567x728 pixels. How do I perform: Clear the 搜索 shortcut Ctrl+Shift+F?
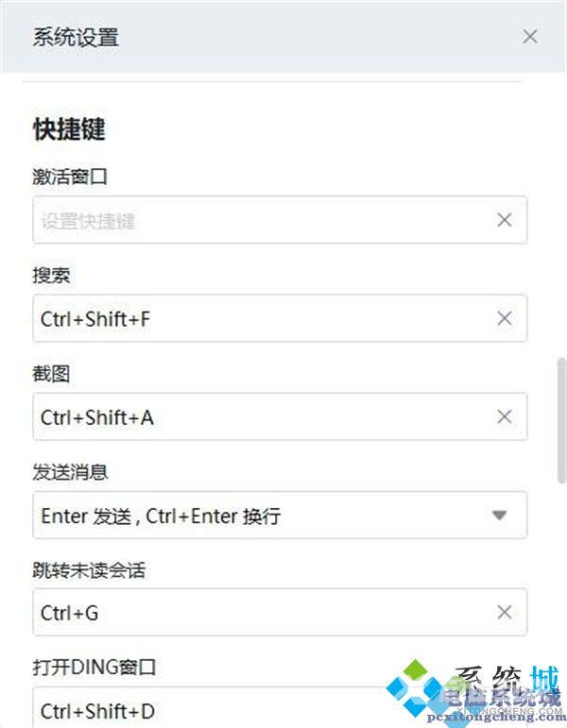505,318
